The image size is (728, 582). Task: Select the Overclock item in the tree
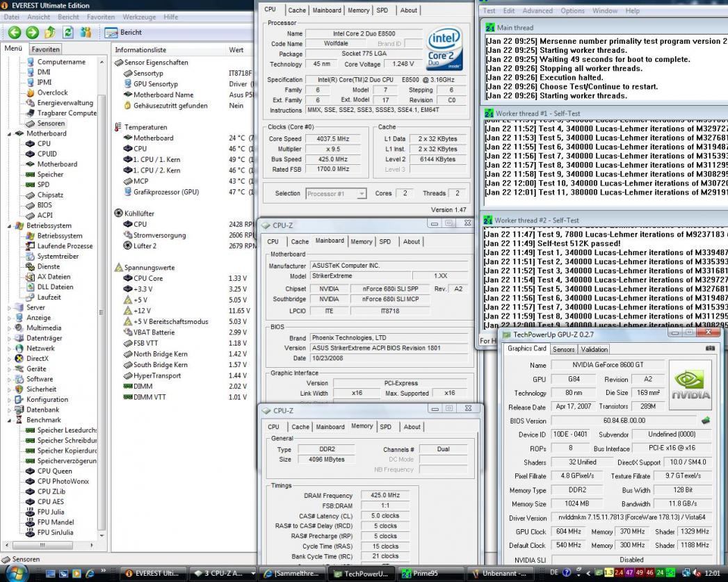(x=52, y=92)
